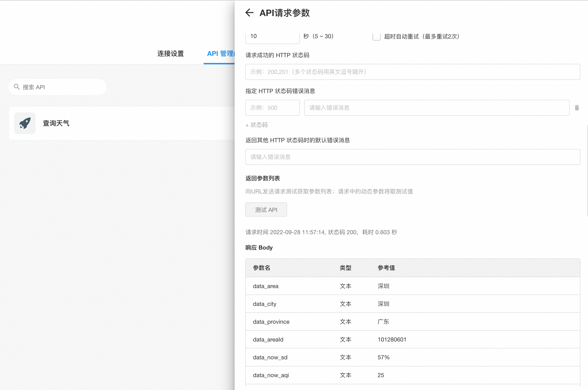Screen dimensions: 588x390
Task: Click the status code input showing 示例 500
Action: pos(272,108)
